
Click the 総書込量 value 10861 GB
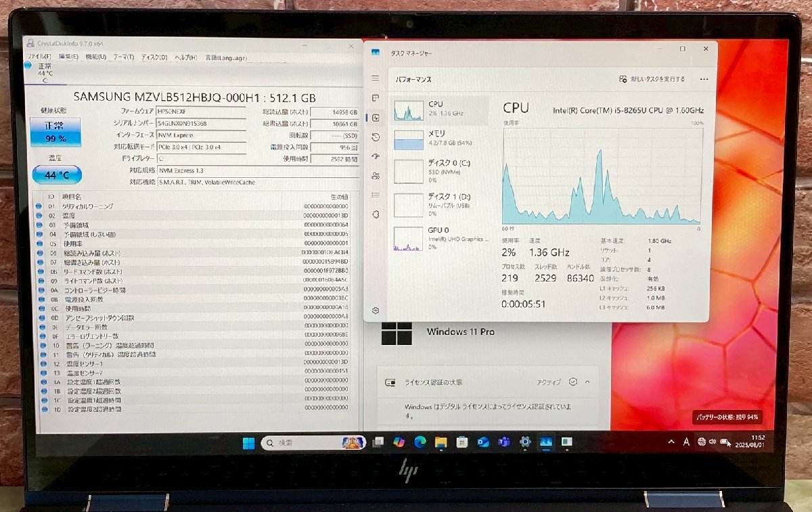pos(334,123)
